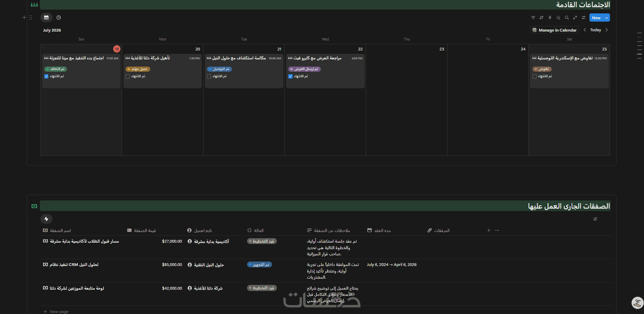
Task: Click the AI sparkle icon in calendar toolbar
Action: (558, 18)
